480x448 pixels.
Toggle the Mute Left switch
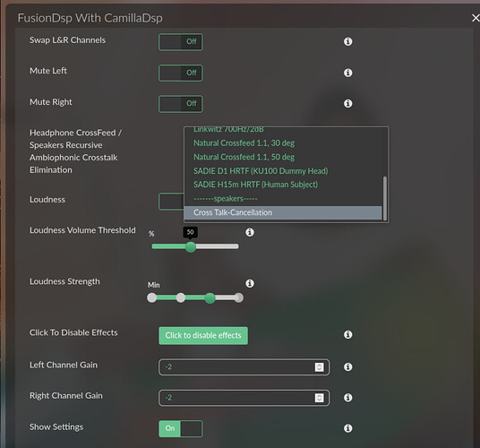181,73
